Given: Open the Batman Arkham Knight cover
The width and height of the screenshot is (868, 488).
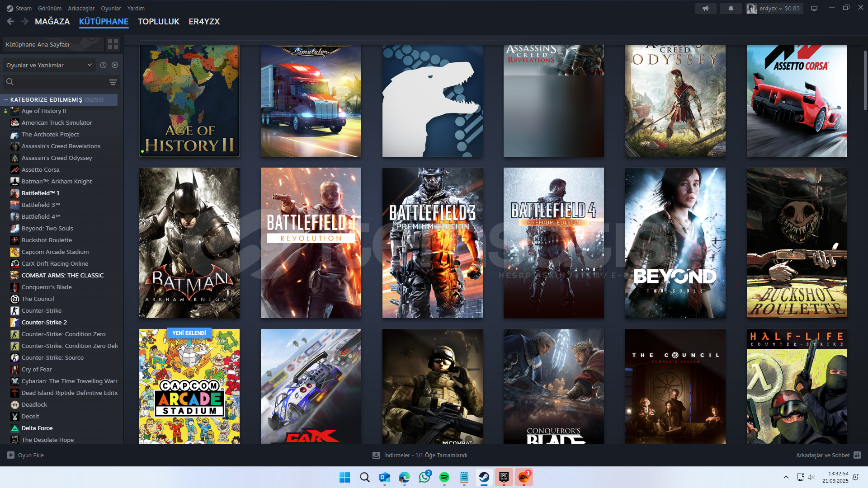Looking at the screenshot, I should pos(189,243).
